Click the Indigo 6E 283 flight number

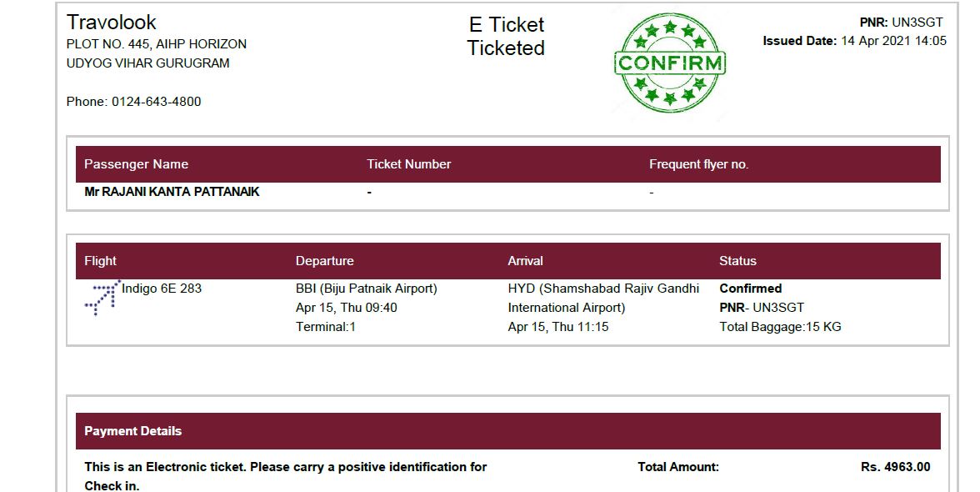click(x=162, y=289)
